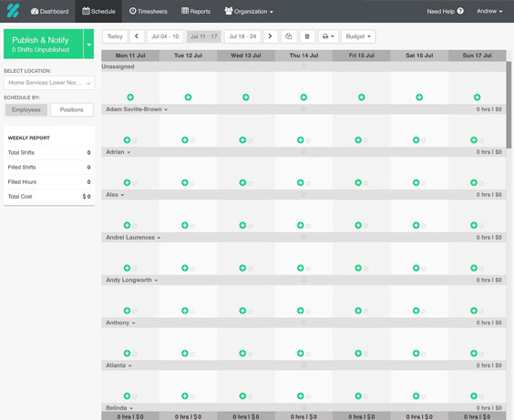Add unassigned shift on Thu 14 Jul
This screenshot has width=514, height=420.
(x=303, y=97)
